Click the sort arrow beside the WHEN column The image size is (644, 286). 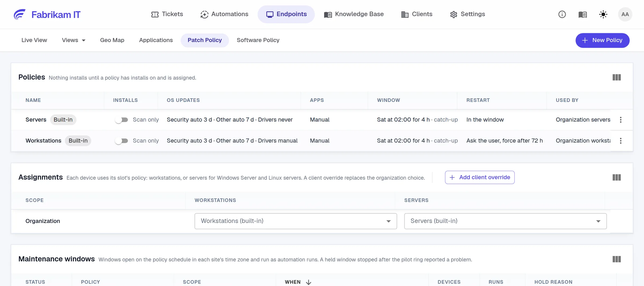pyautogui.click(x=309, y=282)
